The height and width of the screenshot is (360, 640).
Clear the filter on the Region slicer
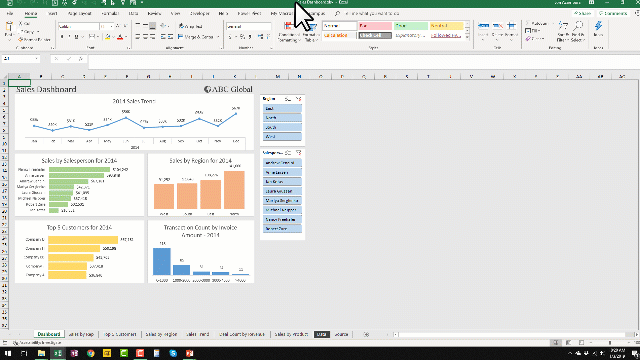(299, 99)
